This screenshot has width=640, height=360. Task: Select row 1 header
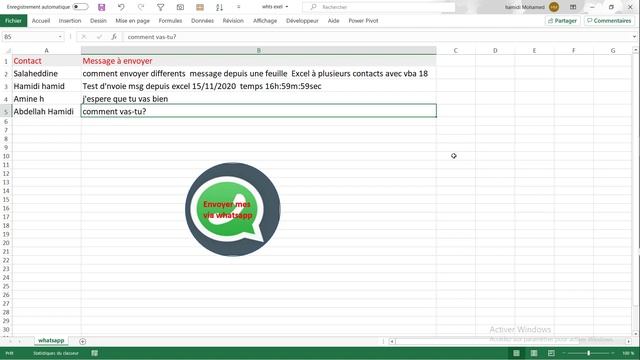click(x=6, y=61)
